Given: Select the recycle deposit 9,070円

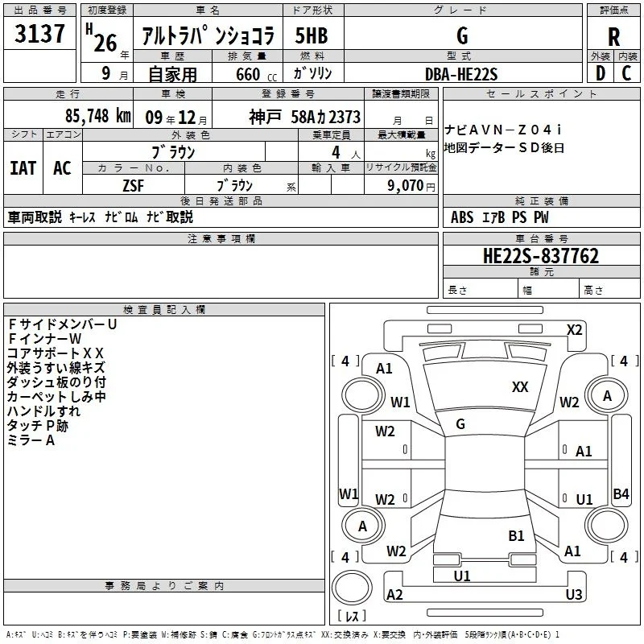Looking at the screenshot, I should pos(411,186).
